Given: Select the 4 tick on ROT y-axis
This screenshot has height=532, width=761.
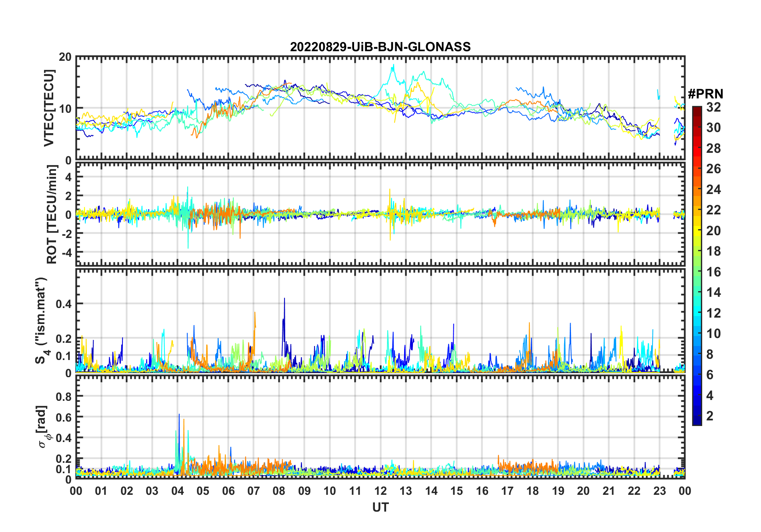Looking at the screenshot, I should pos(68,177).
